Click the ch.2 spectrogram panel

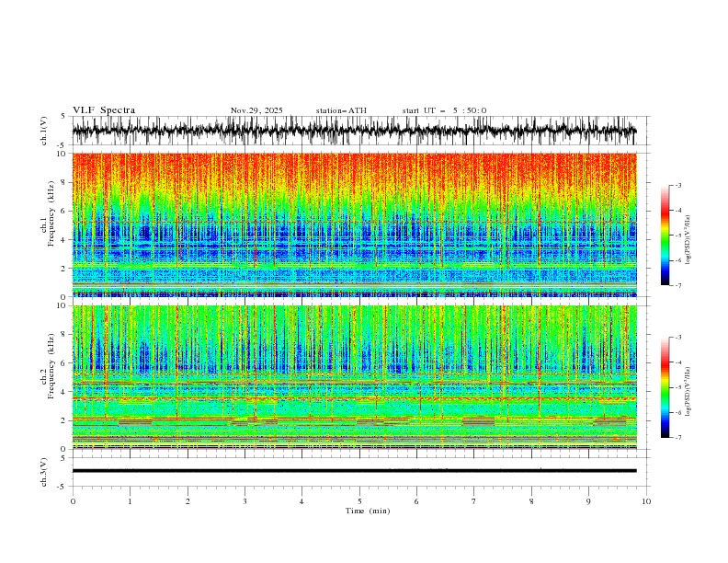(x=354, y=377)
